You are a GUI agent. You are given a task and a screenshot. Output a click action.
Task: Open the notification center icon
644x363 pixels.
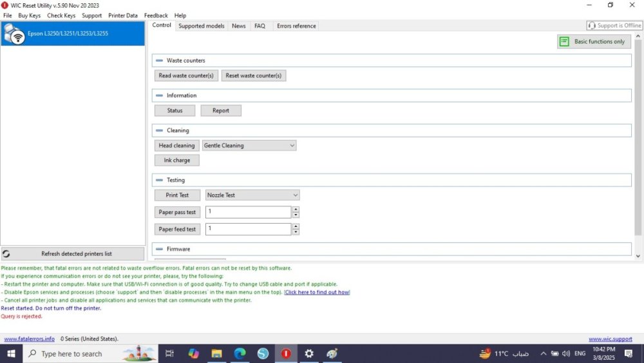click(629, 353)
